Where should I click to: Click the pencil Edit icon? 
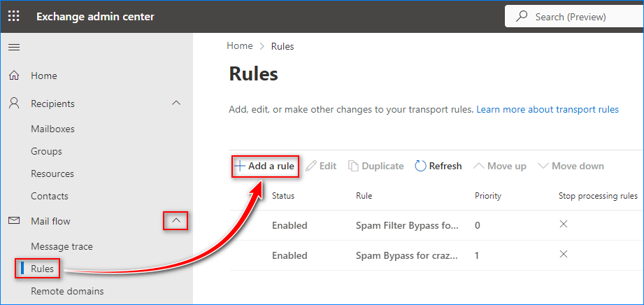tap(311, 166)
